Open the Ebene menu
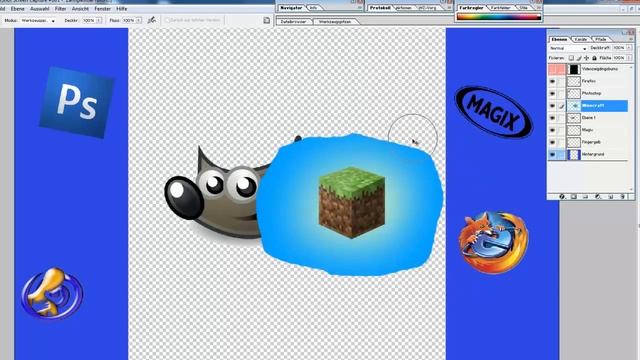This screenshot has height=360, width=640. point(18,9)
